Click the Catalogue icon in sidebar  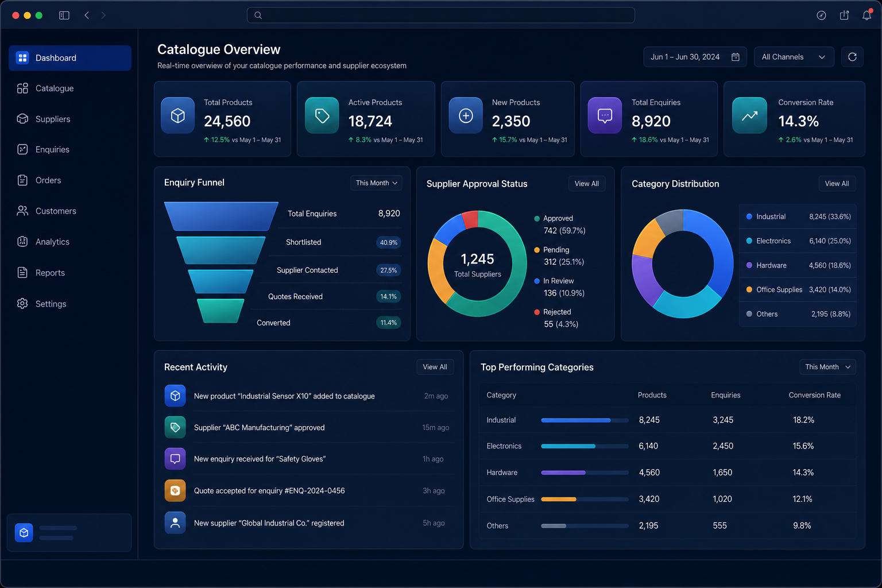tap(22, 88)
